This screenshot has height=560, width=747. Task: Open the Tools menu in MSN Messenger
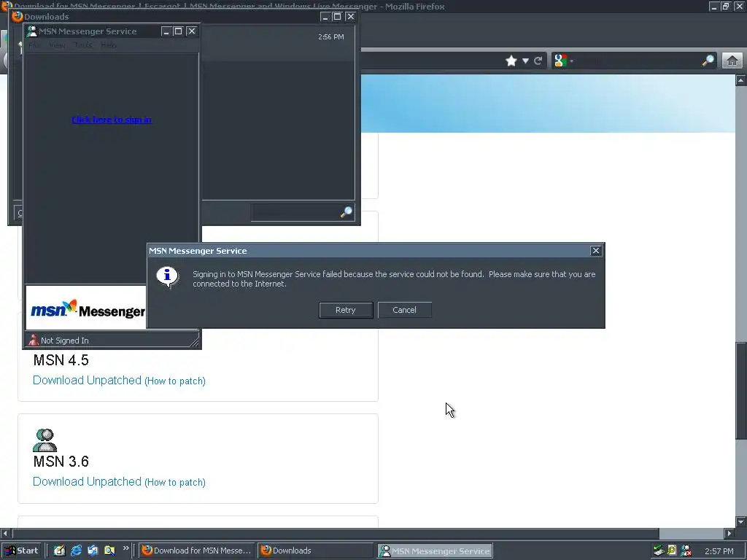(83, 45)
